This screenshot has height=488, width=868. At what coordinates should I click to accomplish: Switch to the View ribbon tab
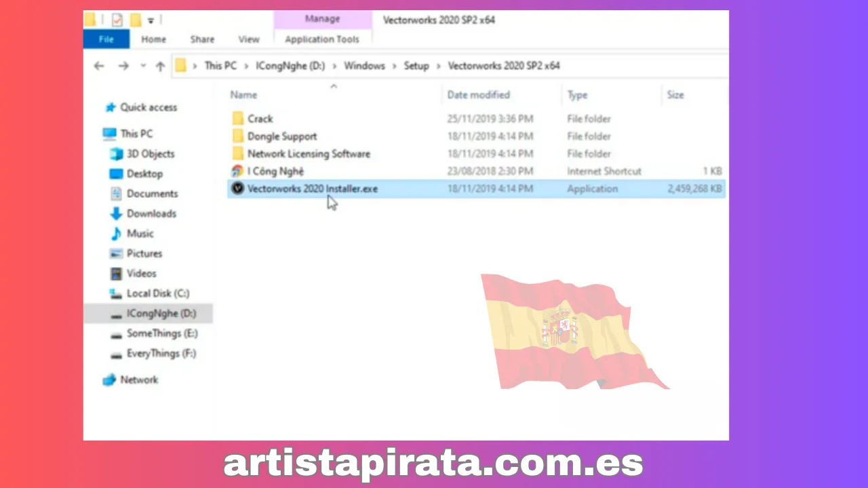[x=249, y=39]
